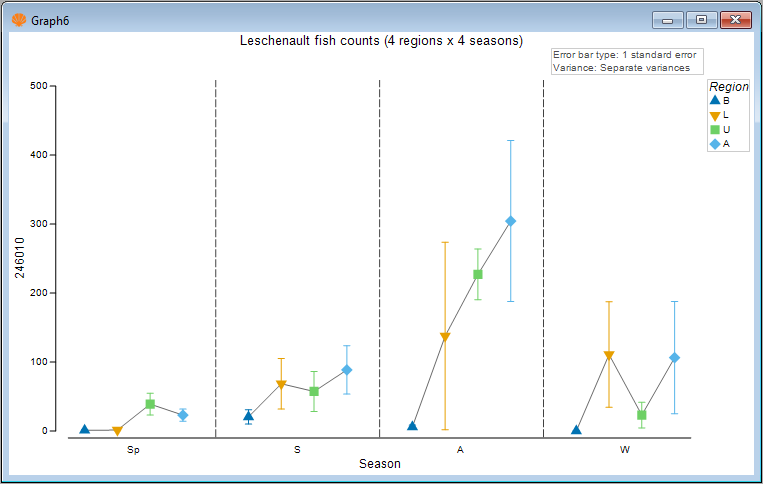Click the chart title Leschenault fish counts
The height and width of the screenshot is (484, 763).
pyautogui.click(x=381, y=40)
